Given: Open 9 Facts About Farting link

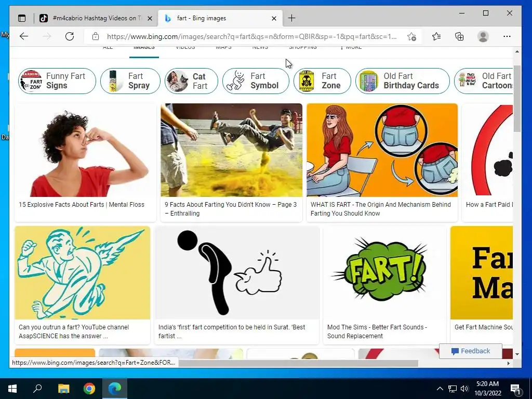Looking at the screenshot, I should (231, 209).
